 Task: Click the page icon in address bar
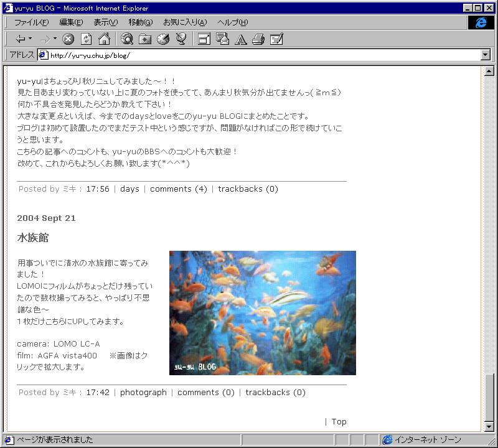(43, 55)
